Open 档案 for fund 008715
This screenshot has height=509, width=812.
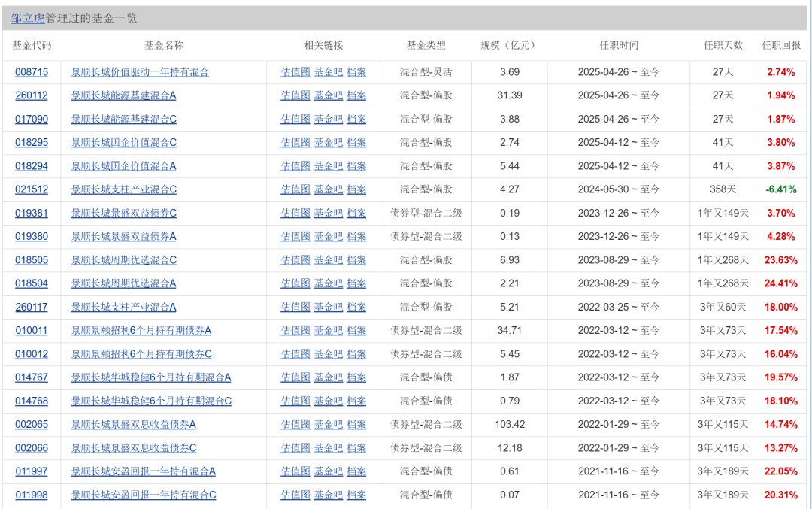tap(356, 72)
